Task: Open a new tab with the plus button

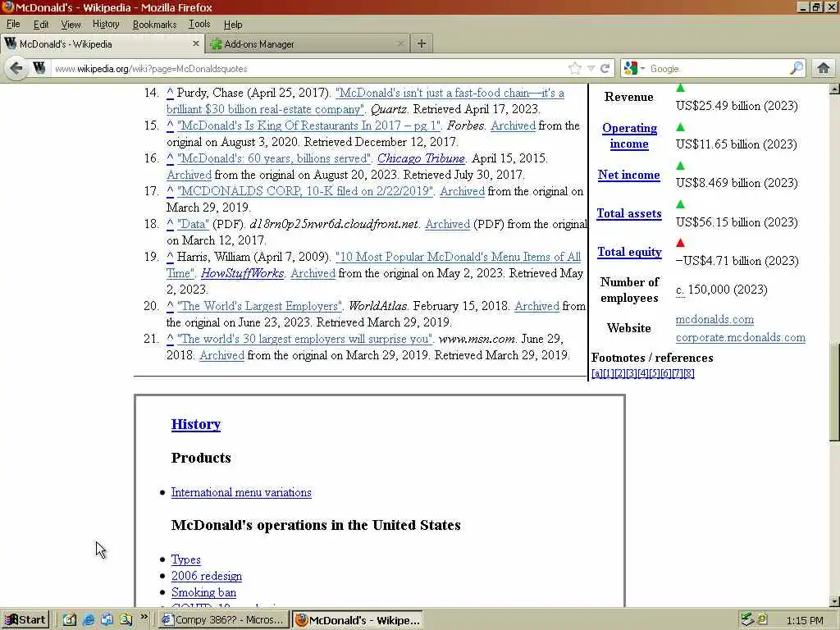Action: pos(422,44)
